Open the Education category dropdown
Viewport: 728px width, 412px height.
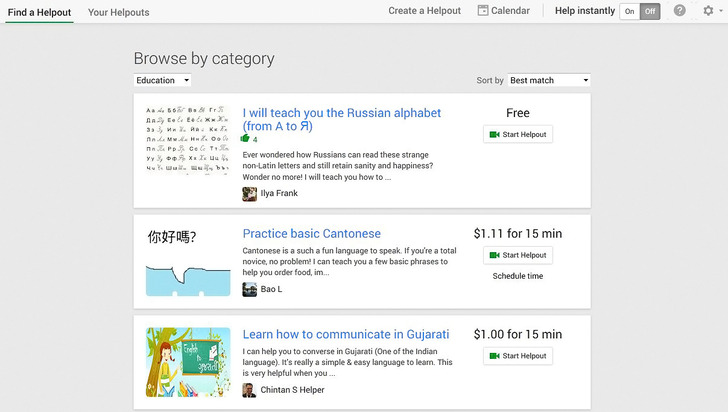click(162, 80)
